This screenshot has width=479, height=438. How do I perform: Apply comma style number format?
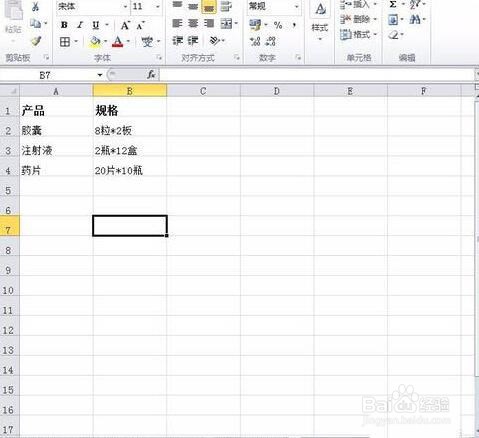pyautogui.click(x=294, y=25)
